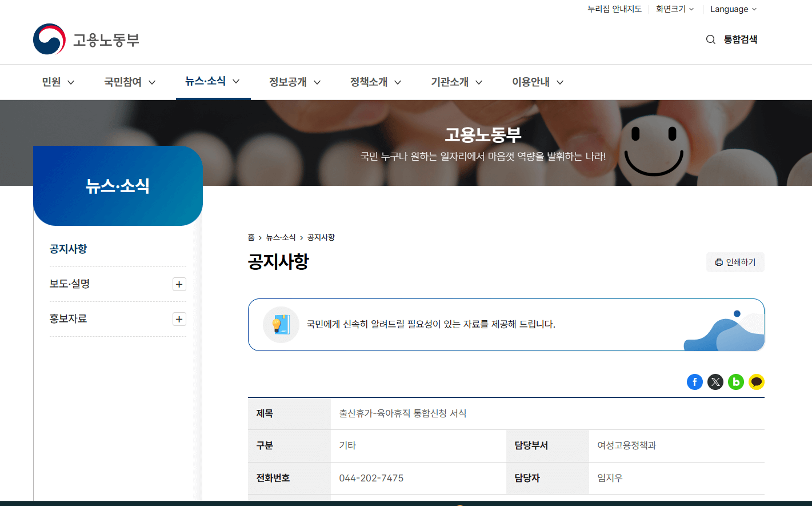Click the lightbulb info icon in the notice banner
This screenshot has height=506, width=812.
pyautogui.click(x=281, y=324)
